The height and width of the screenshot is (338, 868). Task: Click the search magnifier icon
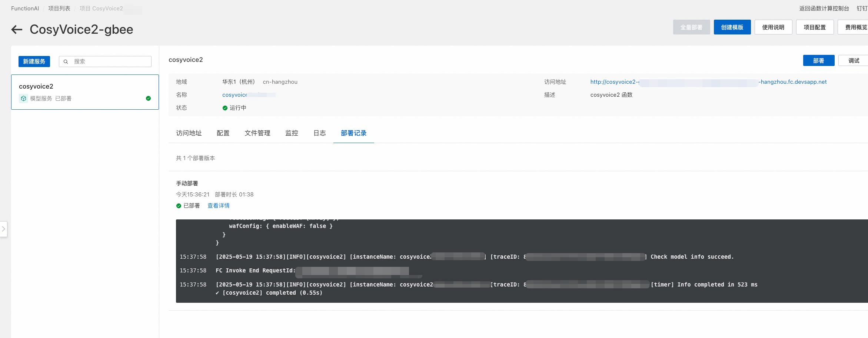tap(66, 62)
